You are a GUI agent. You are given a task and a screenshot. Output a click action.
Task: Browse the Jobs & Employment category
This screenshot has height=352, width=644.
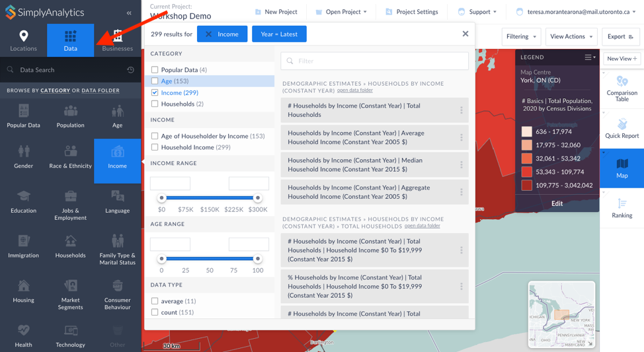click(x=70, y=205)
